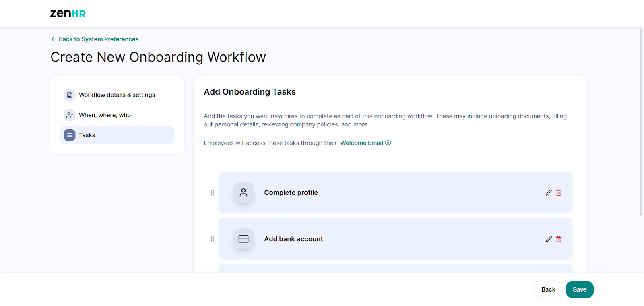Preview Welcome Email via eye icon
644x306 pixels.
388,143
